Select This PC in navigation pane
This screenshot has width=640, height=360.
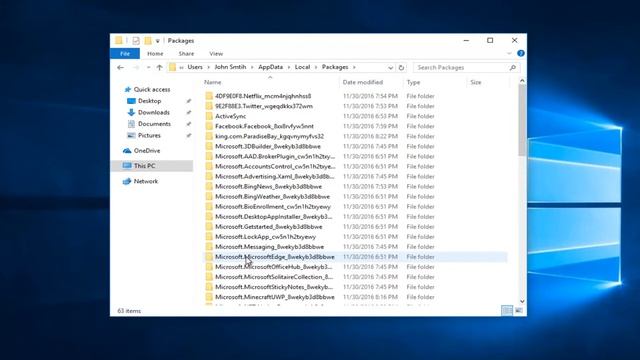[144, 166]
